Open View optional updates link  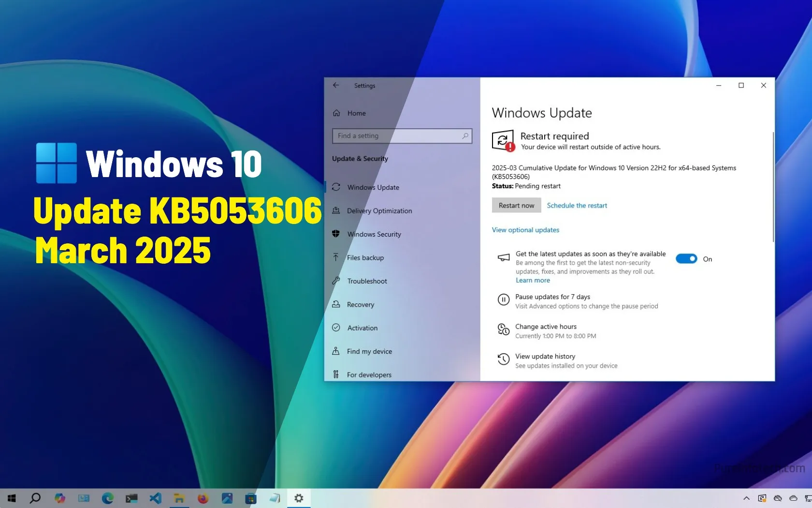(x=525, y=230)
